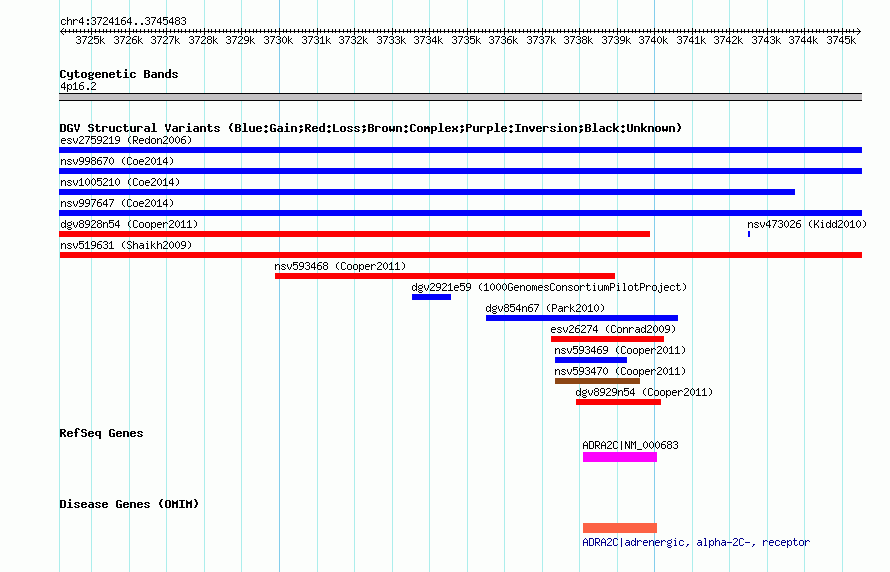This screenshot has width=890, height=572.
Task: Select the brown complex bar under nsv593470
Action: click(597, 381)
